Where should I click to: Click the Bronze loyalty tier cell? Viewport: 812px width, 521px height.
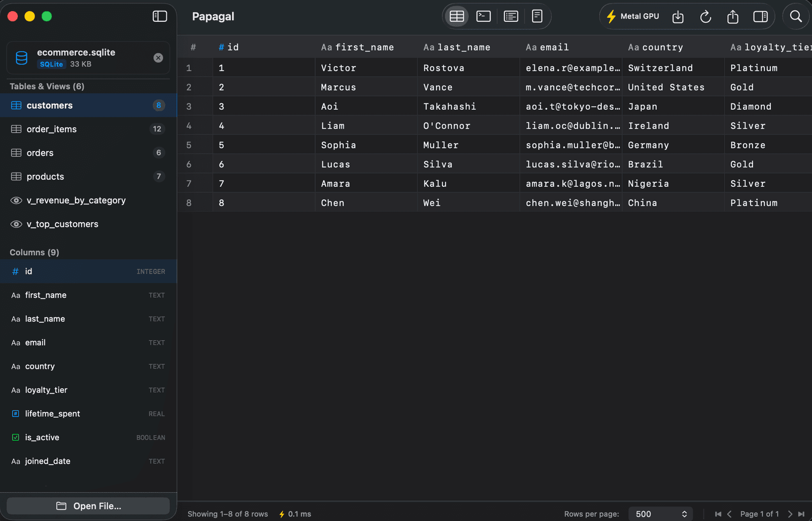pyautogui.click(x=769, y=145)
